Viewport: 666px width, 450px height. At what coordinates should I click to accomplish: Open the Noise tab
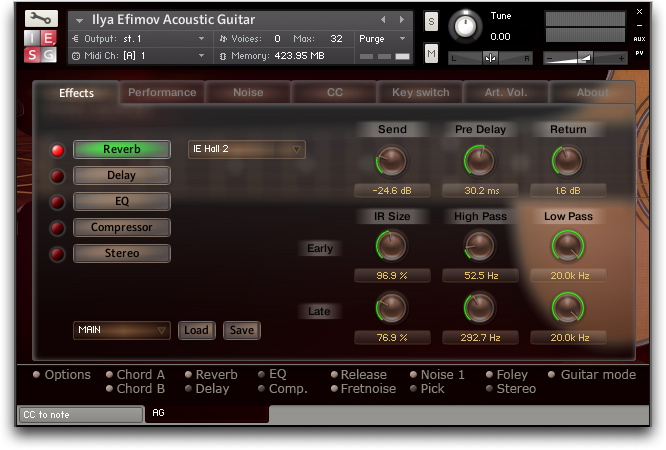click(248, 92)
